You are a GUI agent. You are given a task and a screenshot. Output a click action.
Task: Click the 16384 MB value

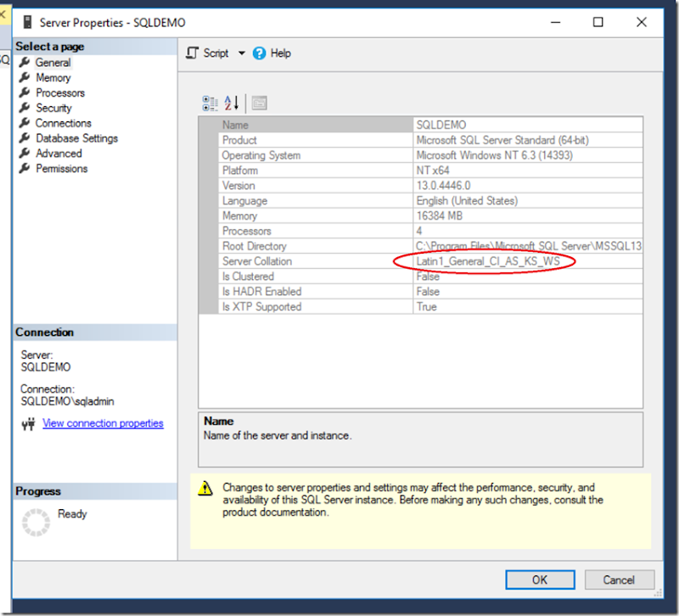click(x=440, y=216)
